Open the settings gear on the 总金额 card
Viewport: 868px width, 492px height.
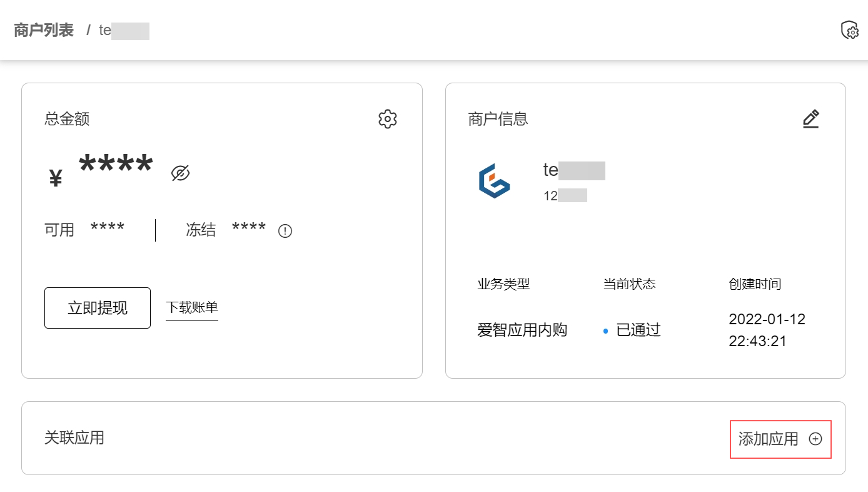387,119
